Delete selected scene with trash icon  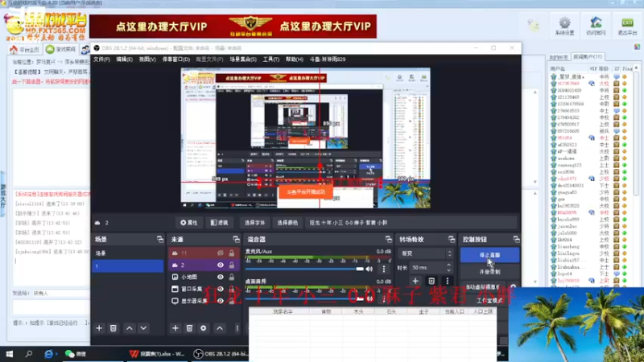coord(114,328)
